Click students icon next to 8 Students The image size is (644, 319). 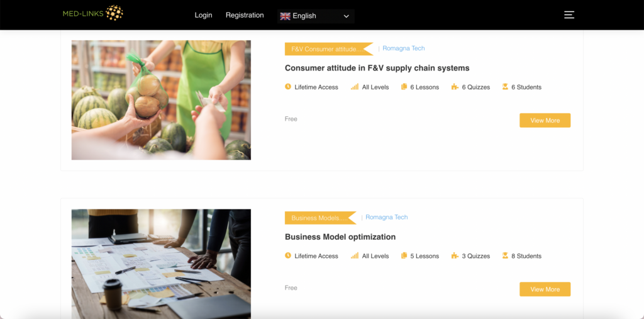tap(505, 256)
